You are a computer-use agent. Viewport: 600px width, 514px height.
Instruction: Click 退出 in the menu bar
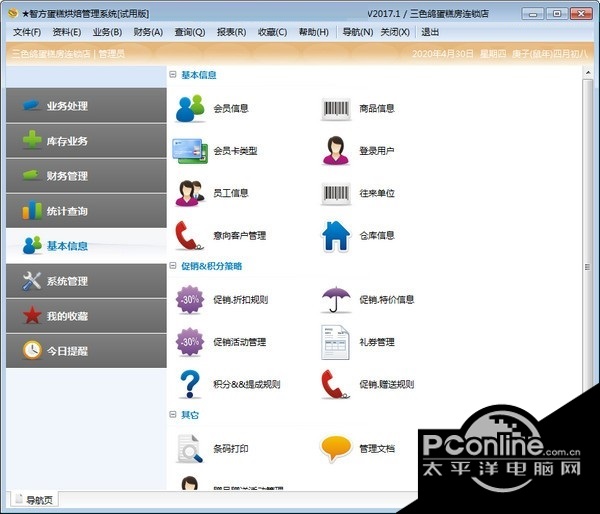(430, 32)
